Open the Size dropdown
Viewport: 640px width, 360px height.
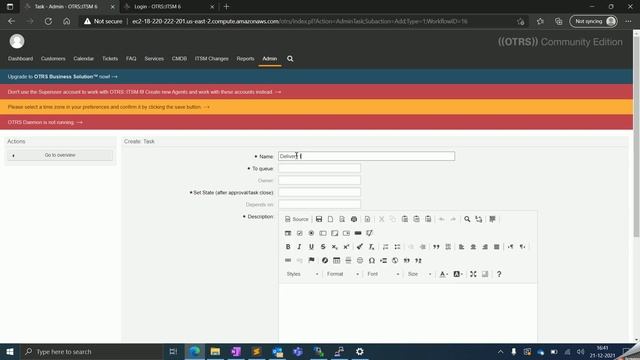point(419,274)
